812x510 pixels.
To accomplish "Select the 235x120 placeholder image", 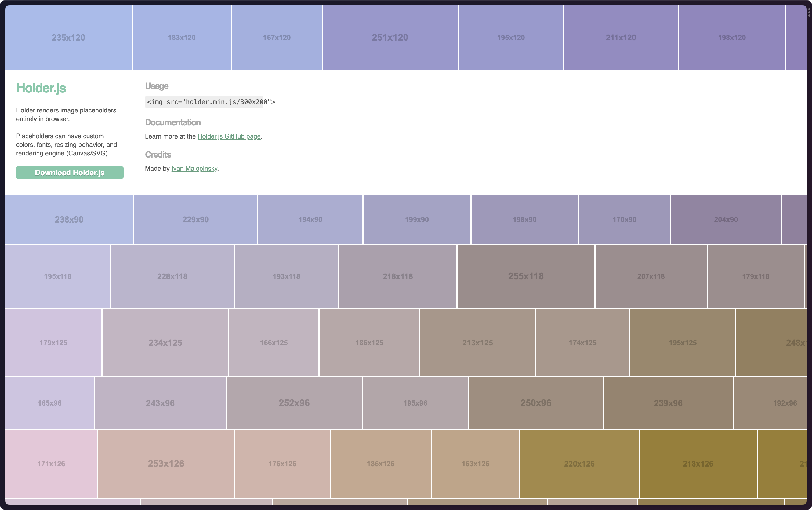I will (x=68, y=37).
